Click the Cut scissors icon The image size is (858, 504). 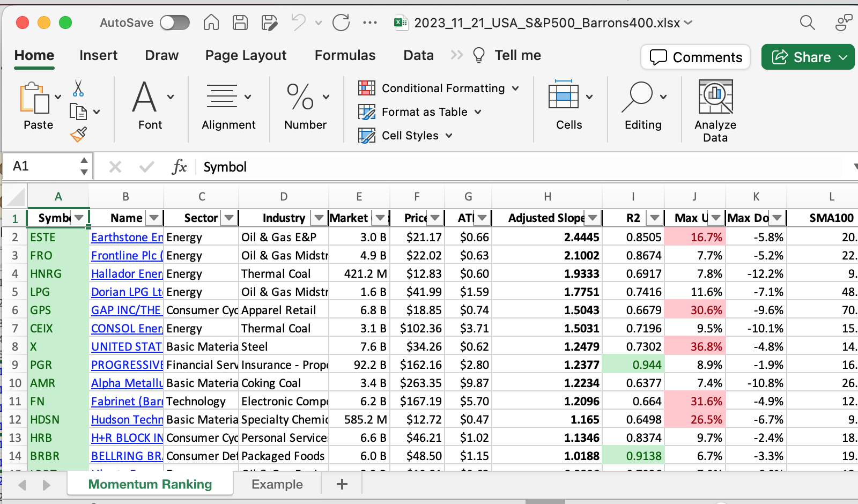tap(78, 88)
